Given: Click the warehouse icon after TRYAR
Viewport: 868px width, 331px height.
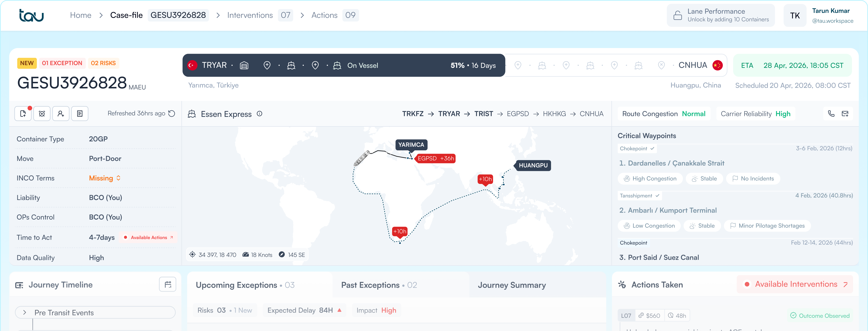Looking at the screenshot, I should 244,65.
